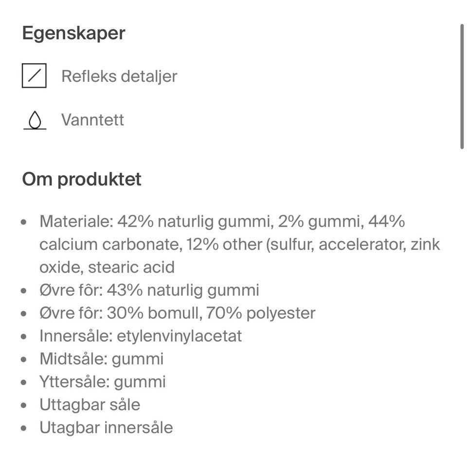This screenshot has width=467, height=476.
Task: Click the 'Vanntett' label
Action: (x=92, y=120)
